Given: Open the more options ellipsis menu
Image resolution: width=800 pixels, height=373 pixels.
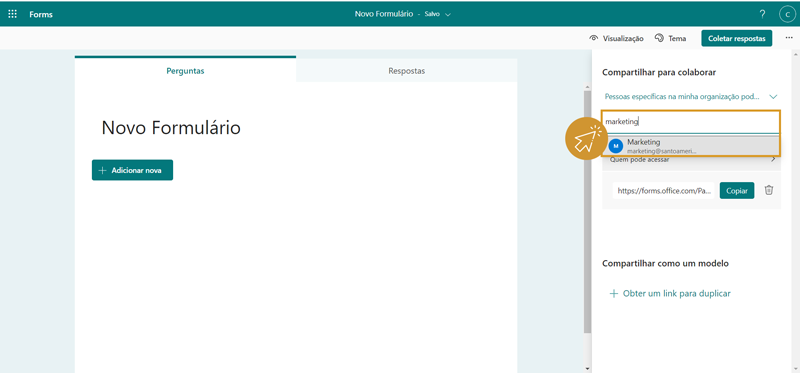Looking at the screenshot, I should 789,38.
